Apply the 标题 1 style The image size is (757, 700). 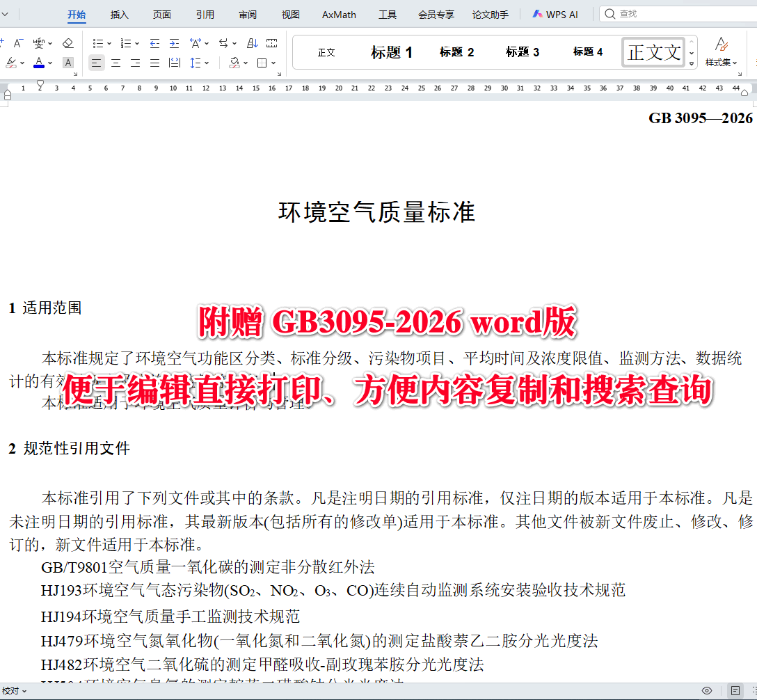tap(392, 51)
